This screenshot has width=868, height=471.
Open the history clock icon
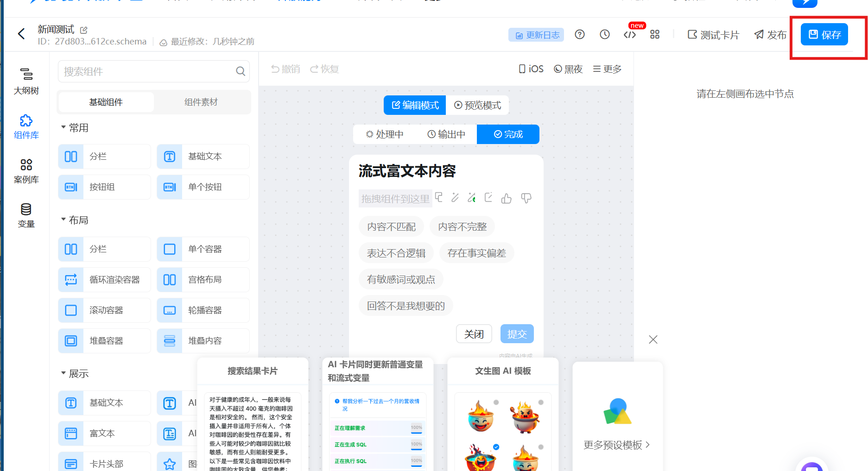(x=605, y=34)
